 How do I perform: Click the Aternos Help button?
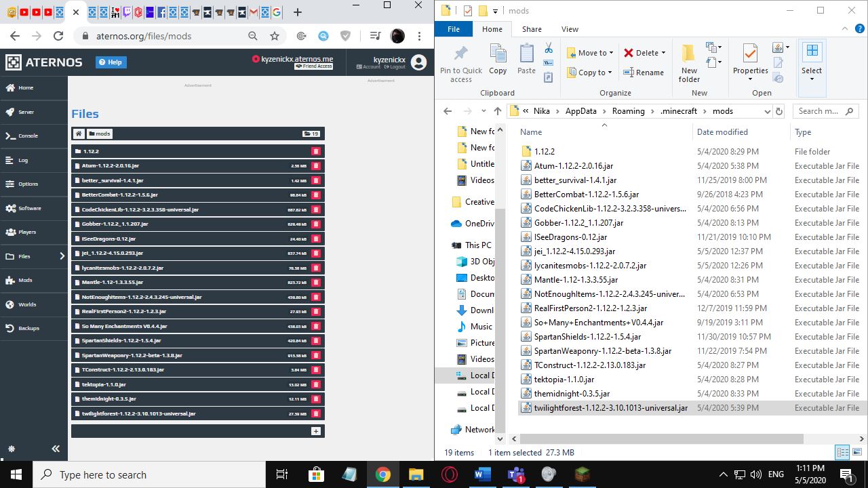click(111, 62)
